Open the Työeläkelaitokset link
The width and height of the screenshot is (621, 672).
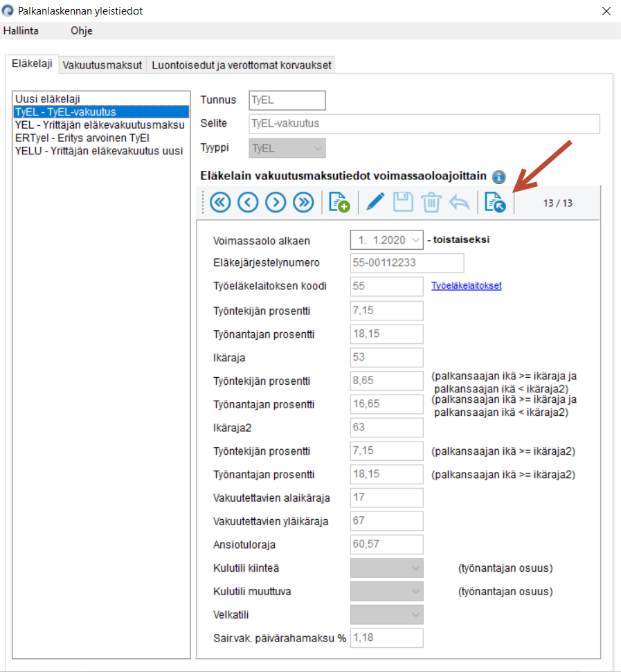467,286
